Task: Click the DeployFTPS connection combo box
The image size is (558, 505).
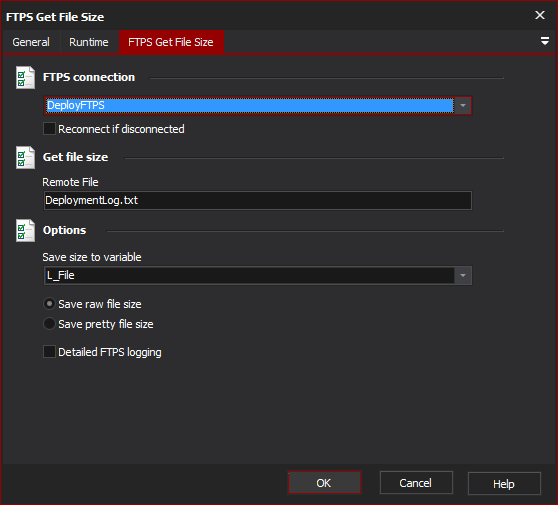Action: pos(258,105)
